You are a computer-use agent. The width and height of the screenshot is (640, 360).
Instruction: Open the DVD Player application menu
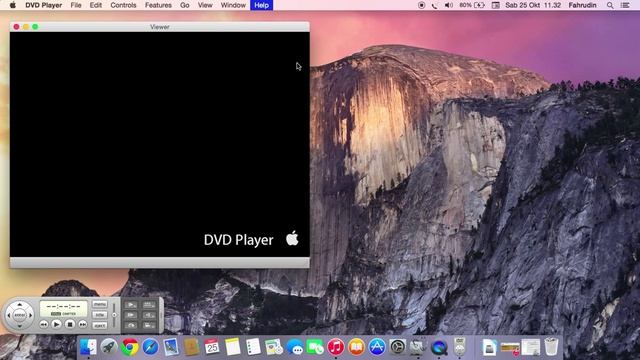coord(44,5)
